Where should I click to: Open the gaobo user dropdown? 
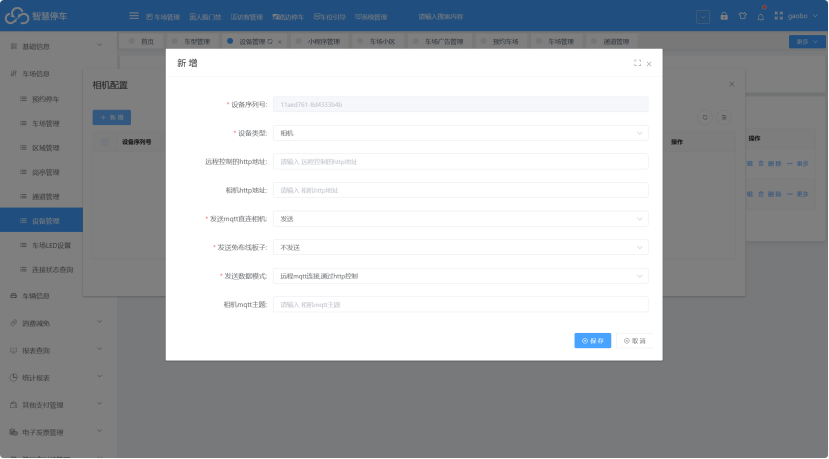[803, 16]
